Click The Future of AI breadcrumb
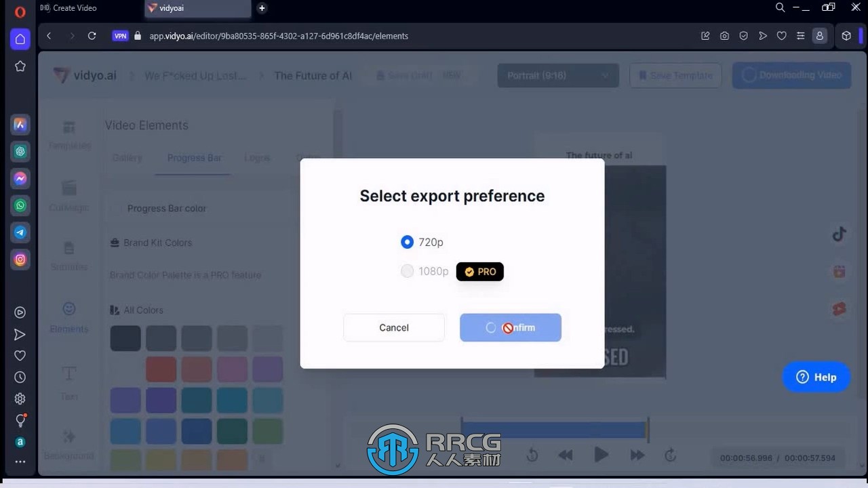The height and width of the screenshot is (488, 868). pos(313,75)
